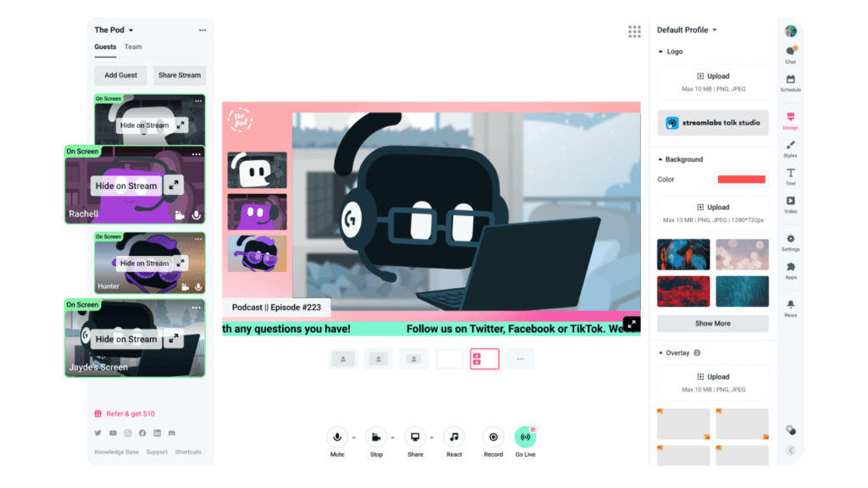868x488 pixels.
Task: Open the red Background color swatch
Action: (741, 180)
